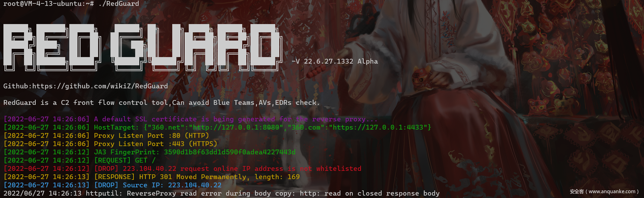Click the red [DROP] not whitelisted message
The image size is (644, 198).
(227, 168)
